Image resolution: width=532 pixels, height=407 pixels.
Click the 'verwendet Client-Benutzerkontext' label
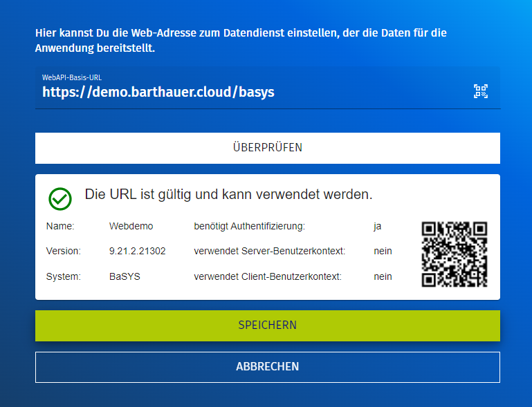[267, 276]
